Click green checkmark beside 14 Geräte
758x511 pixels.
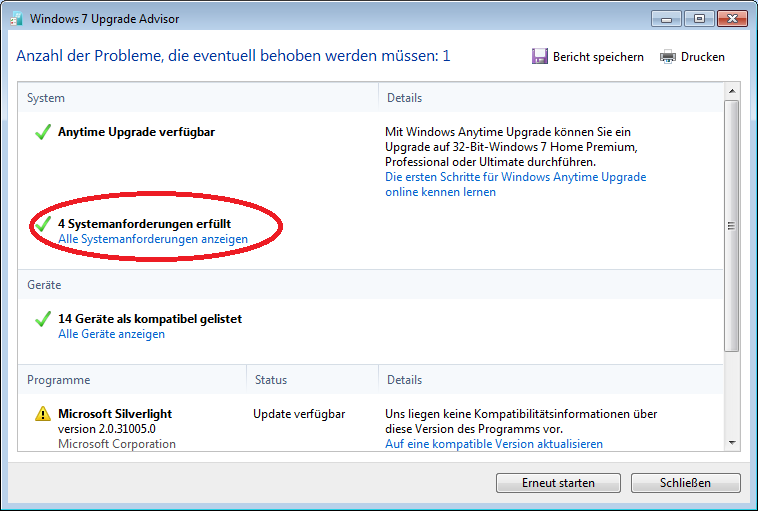pos(43,319)
